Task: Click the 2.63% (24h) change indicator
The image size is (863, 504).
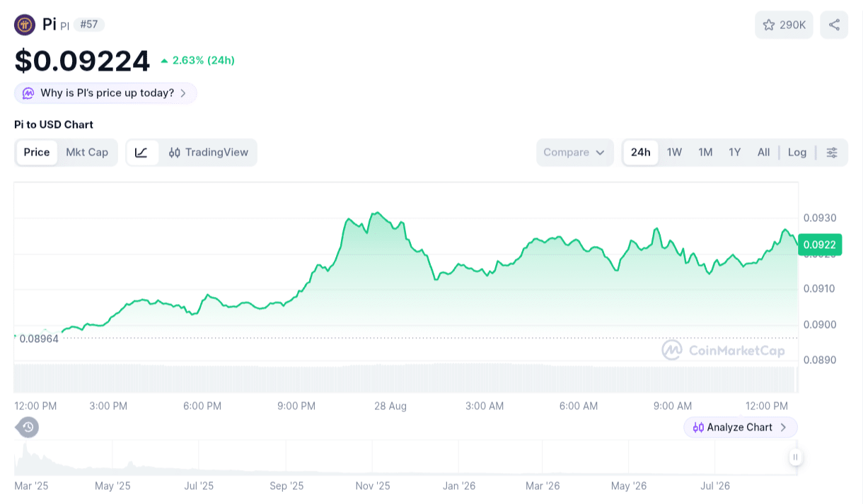Action: click(197, 61)
